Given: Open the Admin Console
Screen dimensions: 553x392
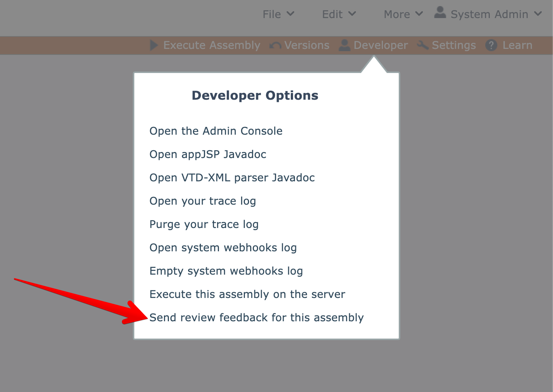Looking at the screenshot, I should (x=216, y=131).
